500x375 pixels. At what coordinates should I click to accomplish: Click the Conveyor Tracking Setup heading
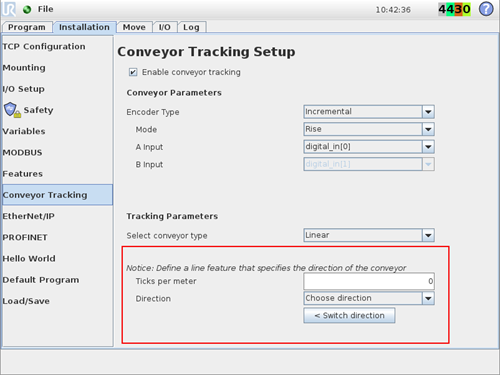(206, 52)
